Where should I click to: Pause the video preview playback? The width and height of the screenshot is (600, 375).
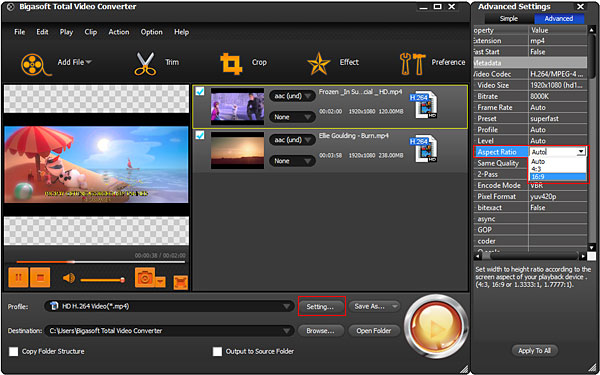18,277
